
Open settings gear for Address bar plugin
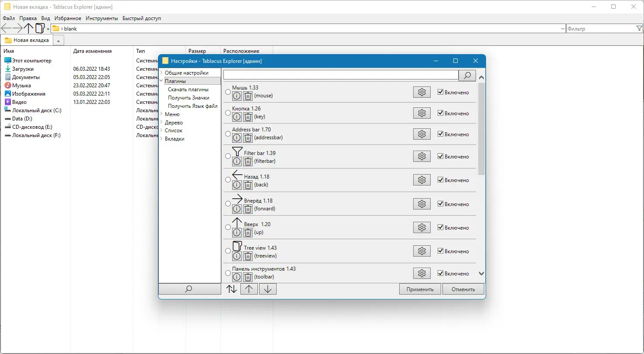pyautogui.click(x=421, y=134)
